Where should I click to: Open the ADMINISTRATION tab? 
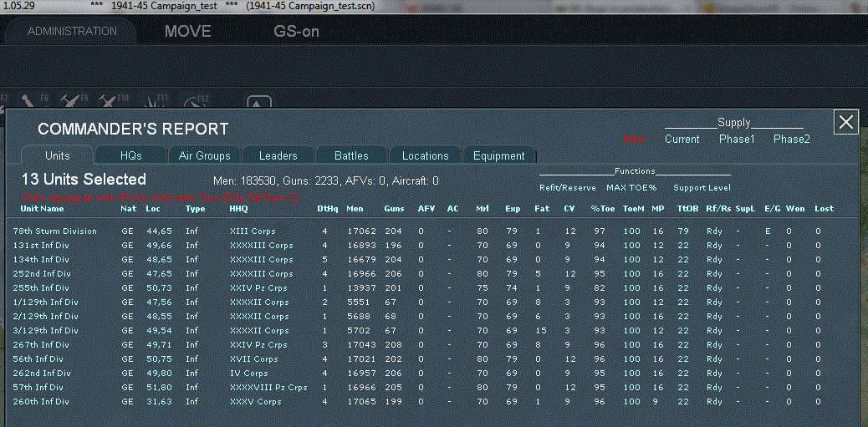pyautogui.click(x=73, y=31)
